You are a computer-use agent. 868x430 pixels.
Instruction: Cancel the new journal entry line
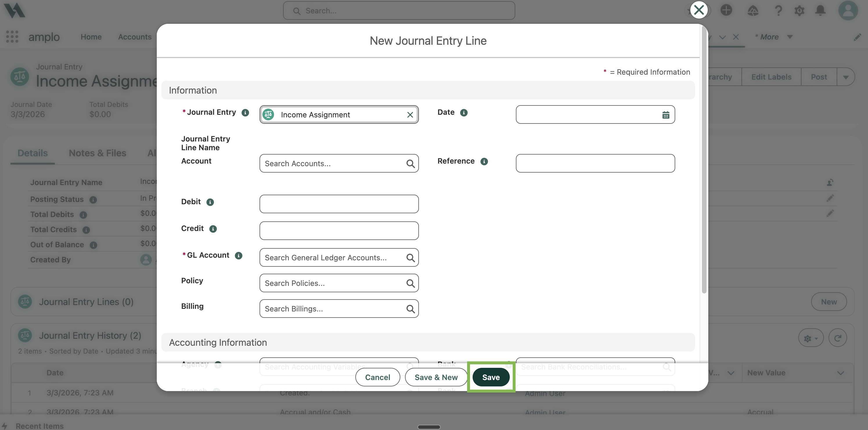[x=377, y=377]
